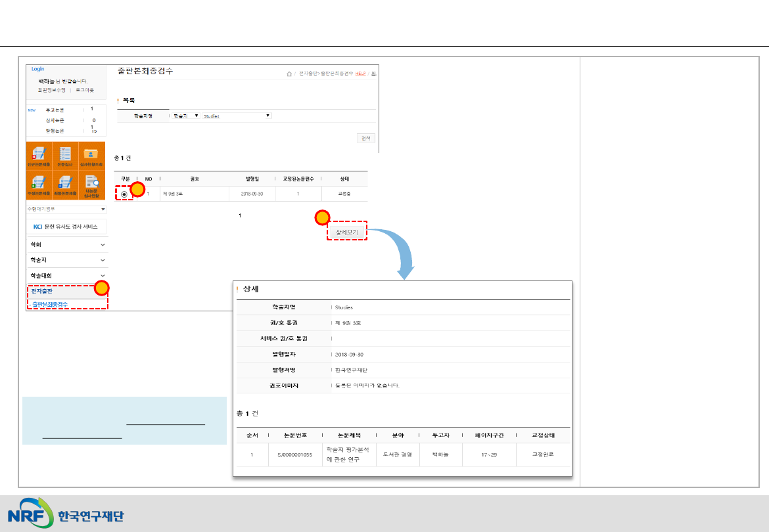Open the 출판본최종검수 submenu item
Screen dimensions: 769x532
pos(50,305)
